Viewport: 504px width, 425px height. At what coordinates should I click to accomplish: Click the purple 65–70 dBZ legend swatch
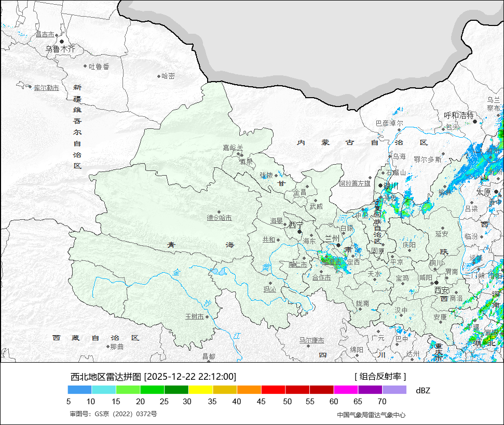[x=370, y=390]
